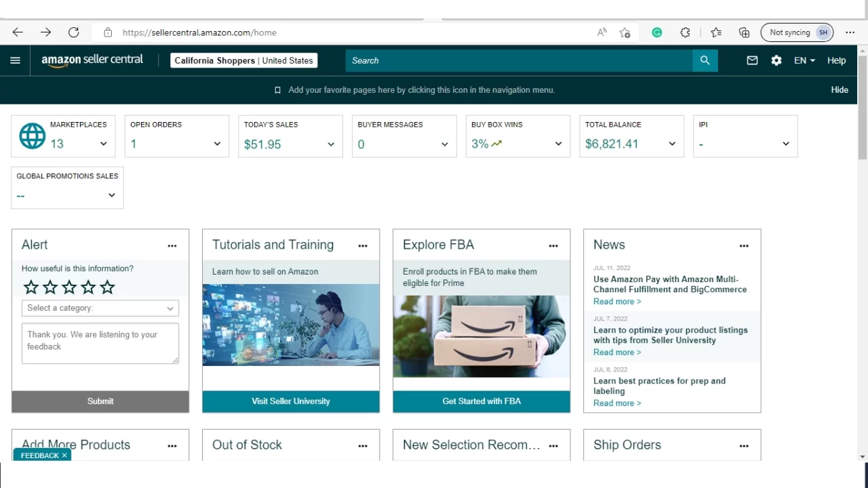This screenshot has height=488, width=868.
Task: Reload the page with the refresh icon
Action: 73,32
